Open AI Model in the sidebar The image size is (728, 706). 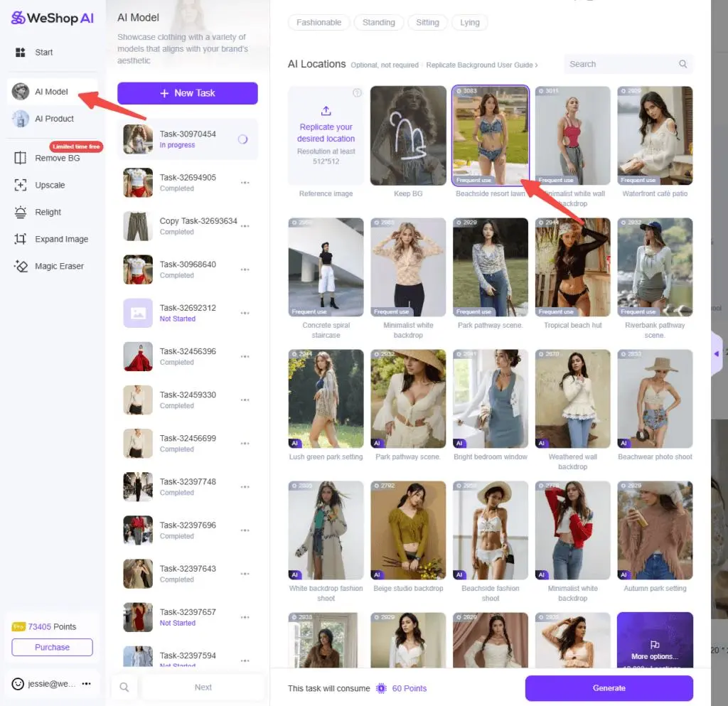52,92
